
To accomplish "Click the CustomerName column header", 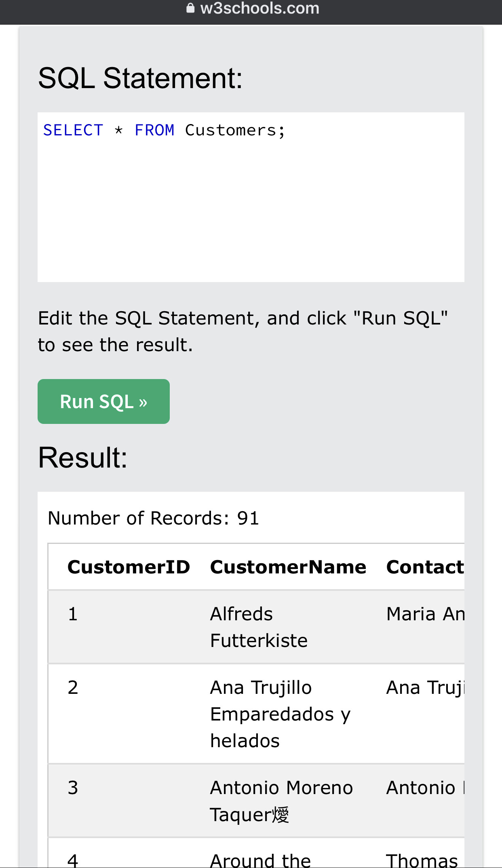I will pos(289,567).
